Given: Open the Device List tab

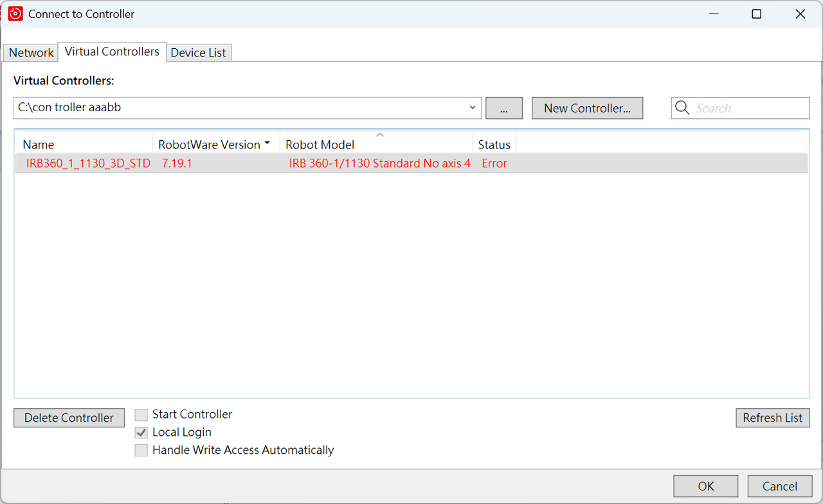Looking at the screenshot, I should (x=198, y=53).
